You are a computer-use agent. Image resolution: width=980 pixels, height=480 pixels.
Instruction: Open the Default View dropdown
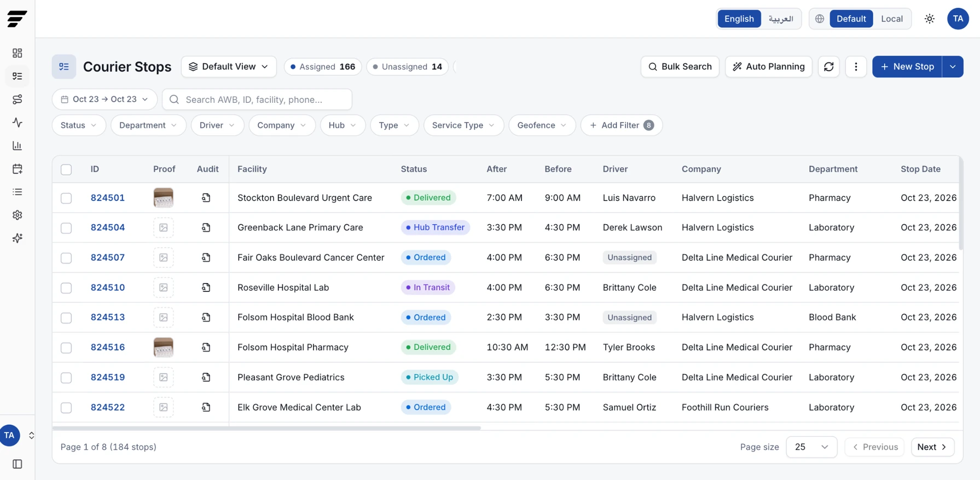pyautogui.click(x=229, y=67)
